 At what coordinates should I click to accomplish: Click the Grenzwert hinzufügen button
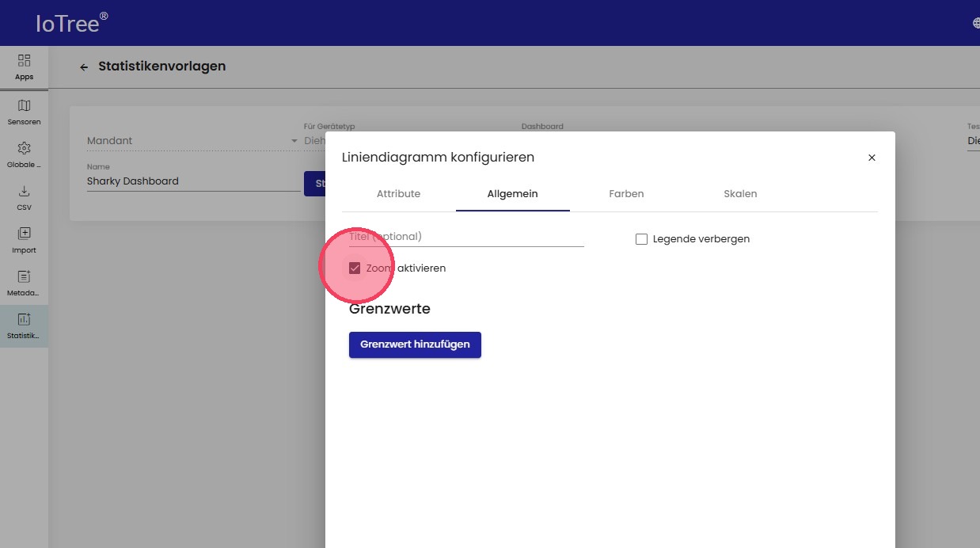click(415, 344)
